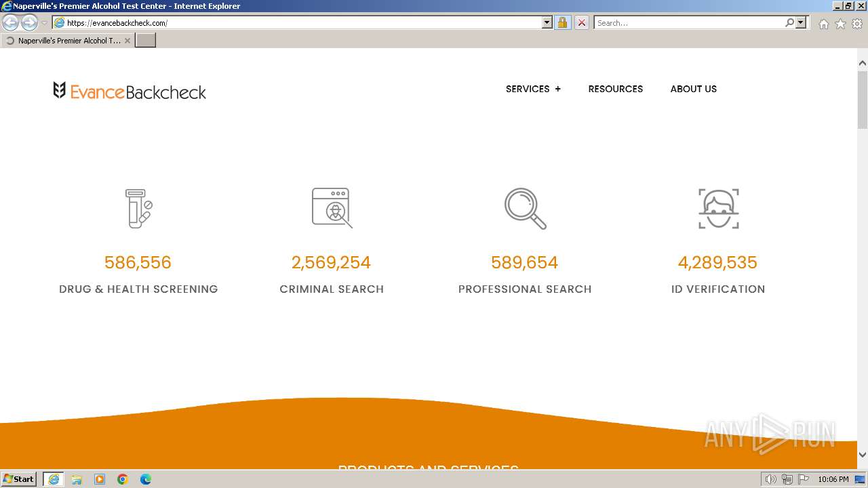The width and height of the screenshot is (868, 488).
Task: Click the browser Search box
Action: coord(688,23)
